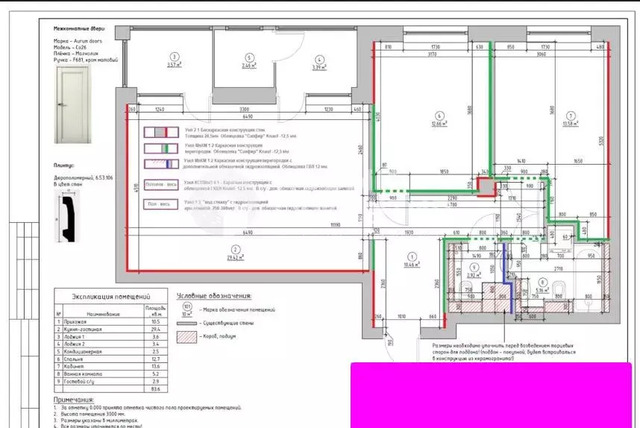This screenshot has height=428, width=640.
Task: Click room marker 7 in the study
Action: tap(571, 116)
